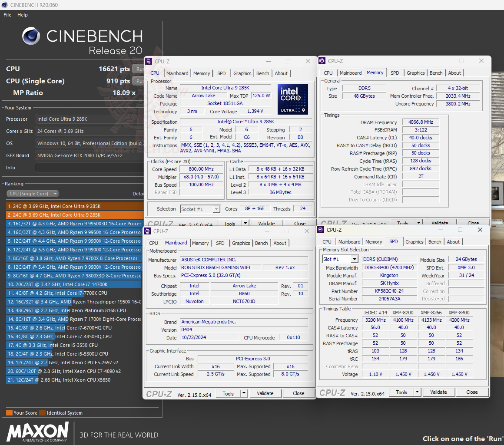Expand Tools arrow in CPU-Z Memory window
The image size is (504, 445).
pyautogui.click(x=418, y=222)
